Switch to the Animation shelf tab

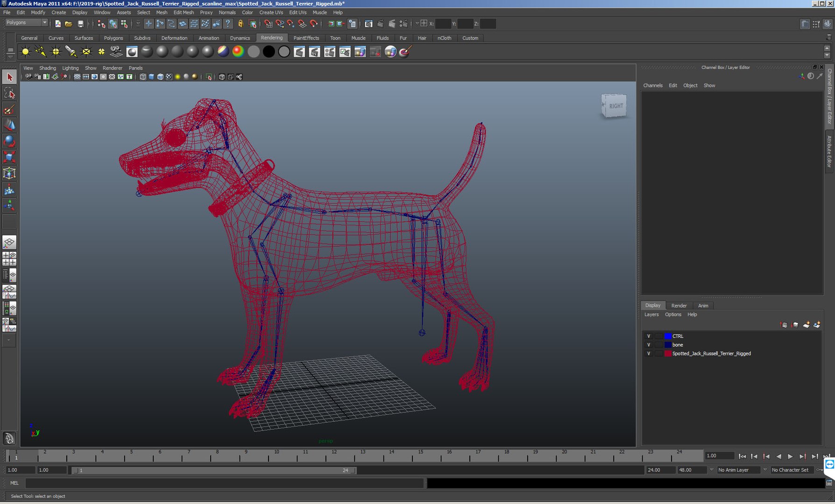click(x=209, y=38)
